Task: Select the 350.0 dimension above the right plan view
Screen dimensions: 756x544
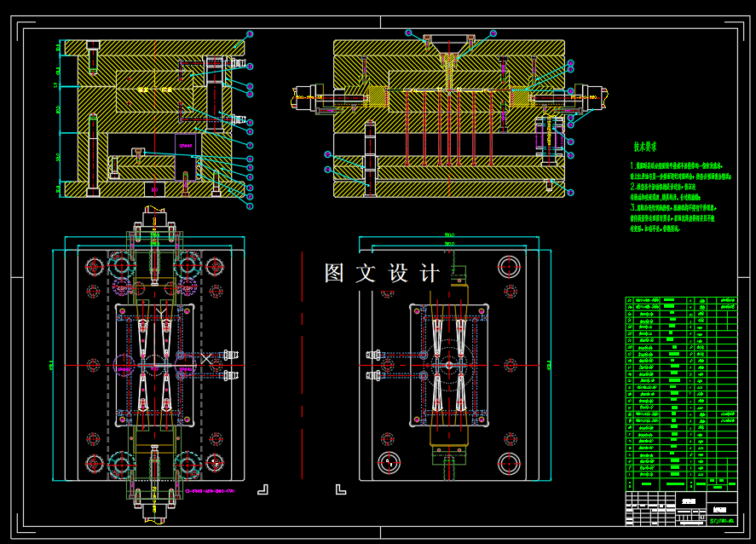Action: click(x=449, y=234)
